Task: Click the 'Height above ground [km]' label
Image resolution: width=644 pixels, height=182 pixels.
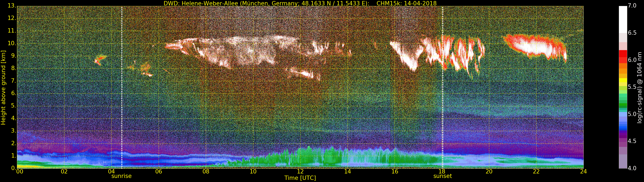Action: [x=3, y=88]
